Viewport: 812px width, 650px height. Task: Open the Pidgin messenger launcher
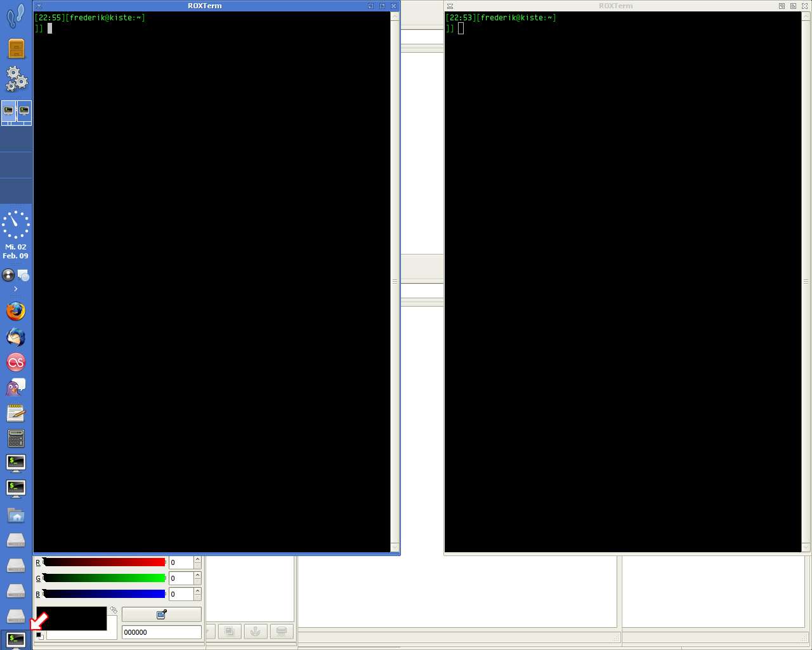coord(16,387)
